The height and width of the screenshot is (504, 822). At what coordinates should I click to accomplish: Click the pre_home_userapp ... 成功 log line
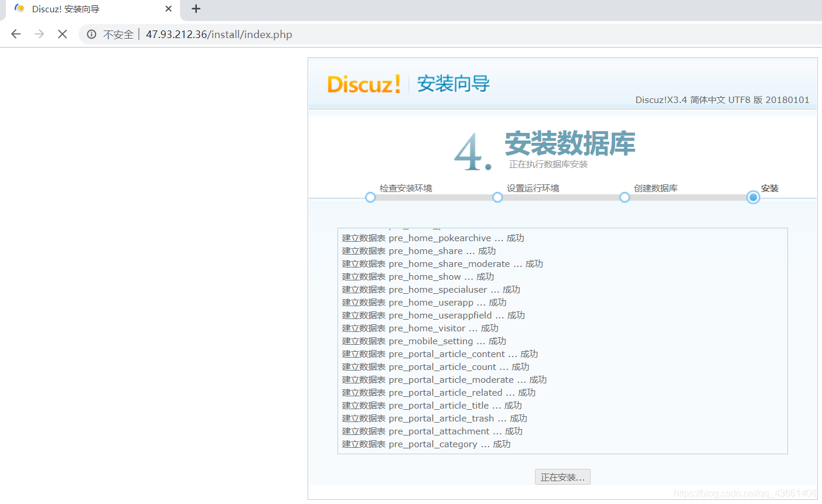(x=424, y=303)
